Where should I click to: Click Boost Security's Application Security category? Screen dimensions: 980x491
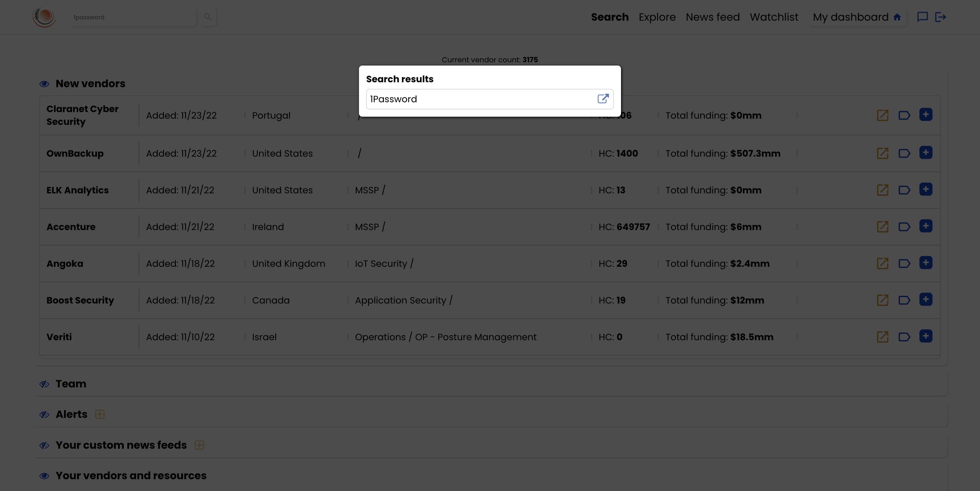pos(404,300)
